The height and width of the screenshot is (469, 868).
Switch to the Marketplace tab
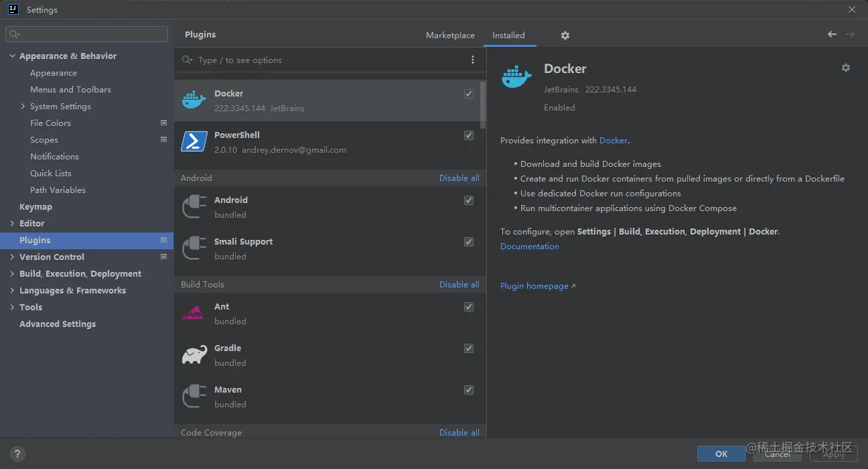450,36
